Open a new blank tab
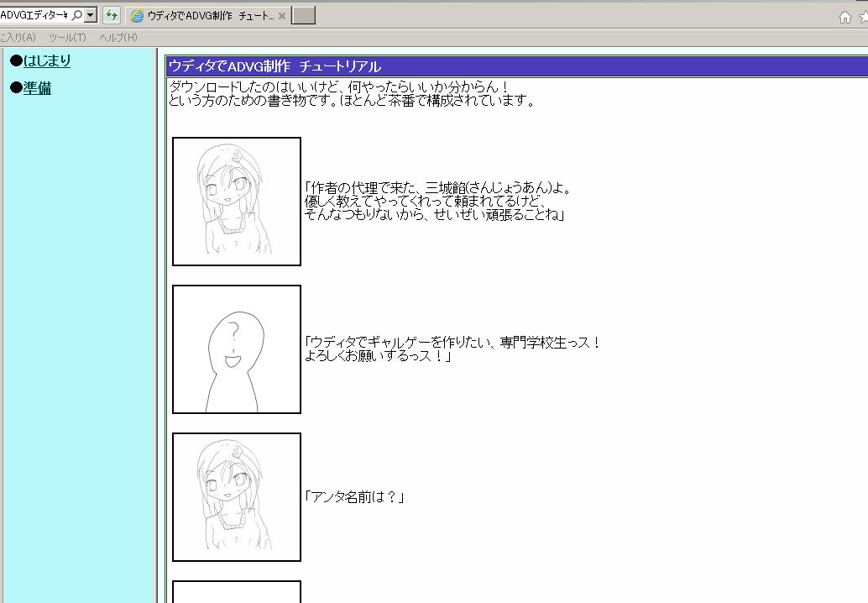The width and height of the screenshot is (868, 603). pyautogui.click(x=303, y=15)
